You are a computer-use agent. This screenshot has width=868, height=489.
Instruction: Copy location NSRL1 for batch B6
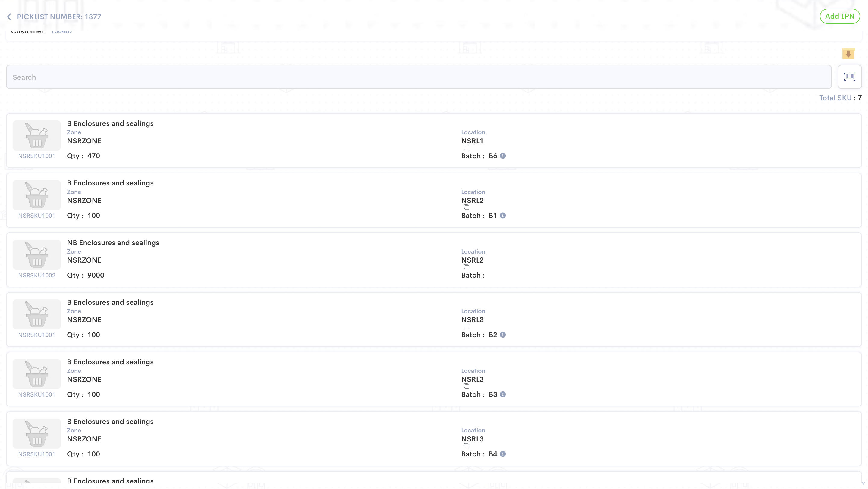[x=466, y=148]
